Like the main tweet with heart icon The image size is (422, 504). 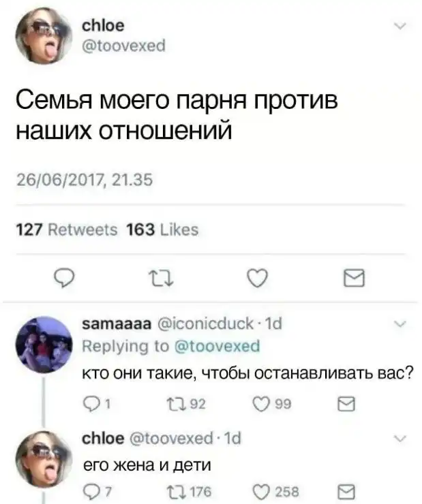[257, 278]
